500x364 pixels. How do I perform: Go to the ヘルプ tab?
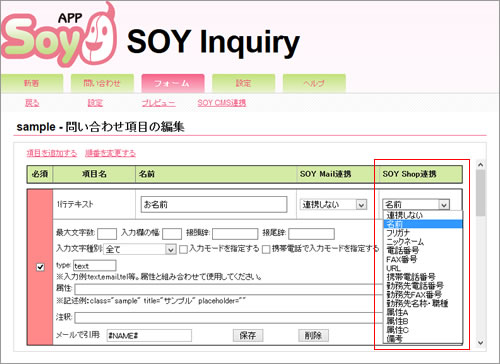point(314,83)
